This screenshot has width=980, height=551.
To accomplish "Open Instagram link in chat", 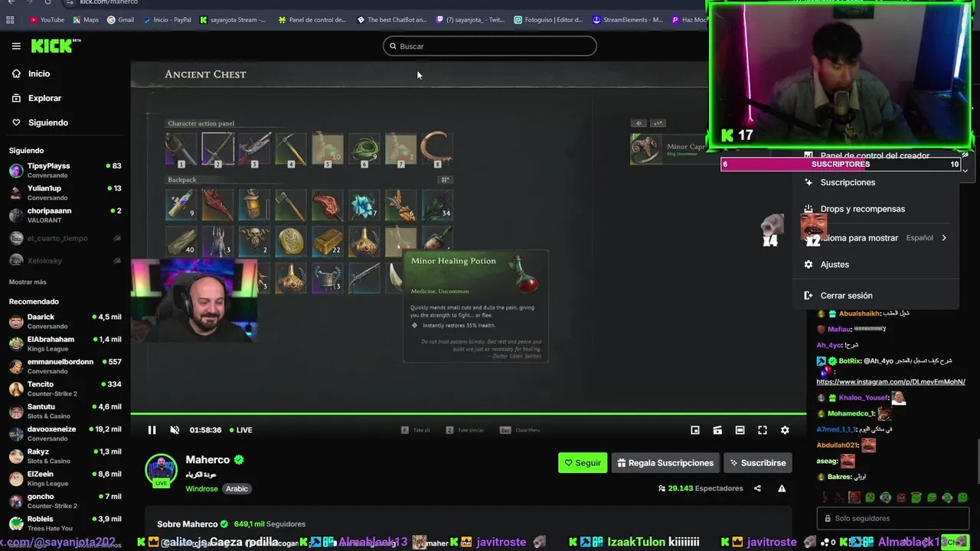I will 890,382.
